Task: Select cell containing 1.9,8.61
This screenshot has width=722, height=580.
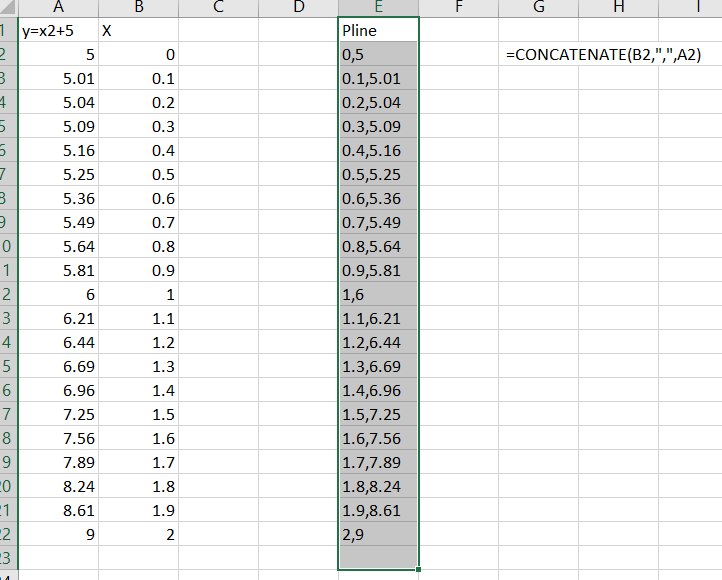Action: (378, 510)
